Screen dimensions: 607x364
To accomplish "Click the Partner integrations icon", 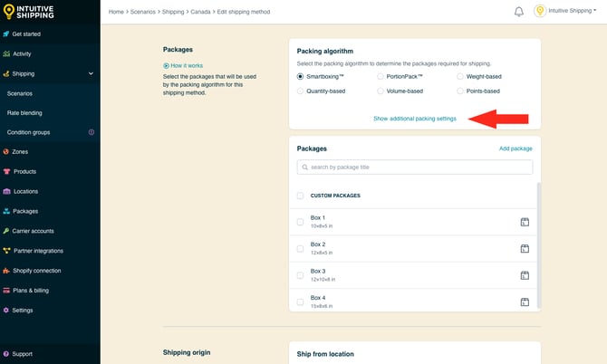I will (x=6, y=251).
